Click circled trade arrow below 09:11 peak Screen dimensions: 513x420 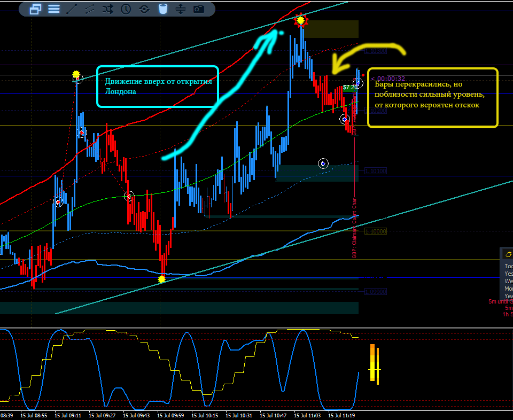82,133
